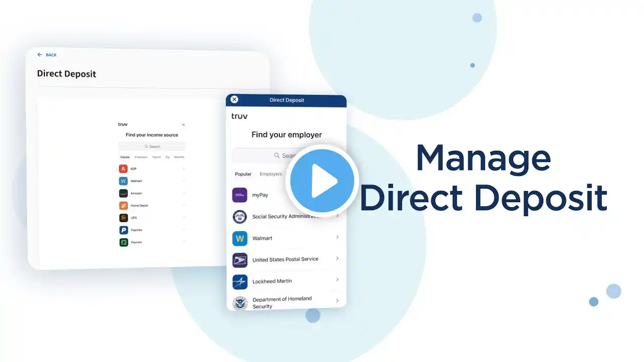This screenshot has height=362, width=644.
Task: Open the United States Postal Service chevron
Action: (x=337, y=258)
